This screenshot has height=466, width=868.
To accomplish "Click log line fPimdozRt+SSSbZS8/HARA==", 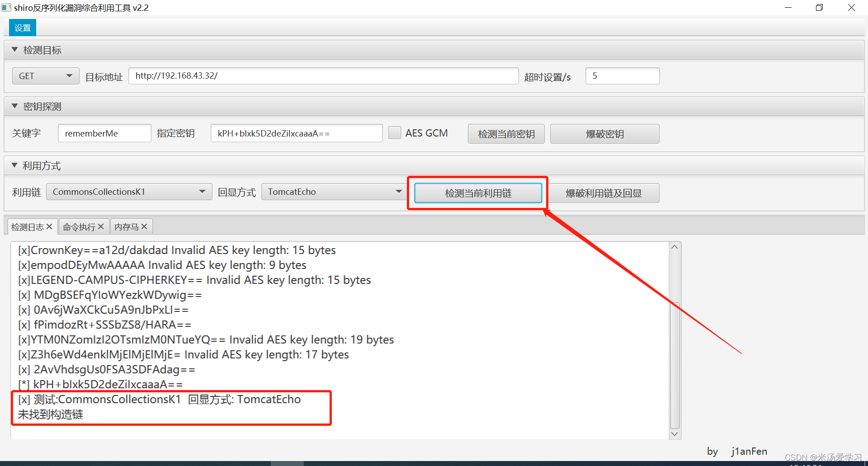I will [x=105, y=325].
